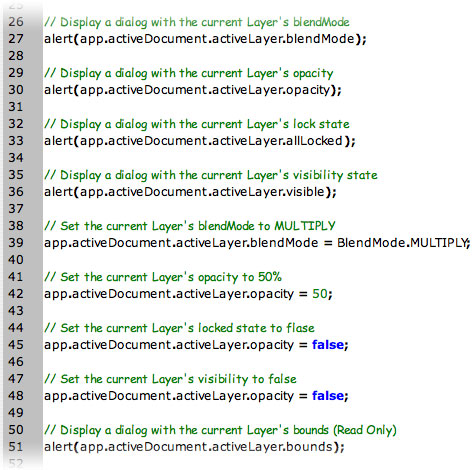Screen dimensions: 476x470
Task: Click the blue 'false' keyword on line 48
Action: point(328,396)
